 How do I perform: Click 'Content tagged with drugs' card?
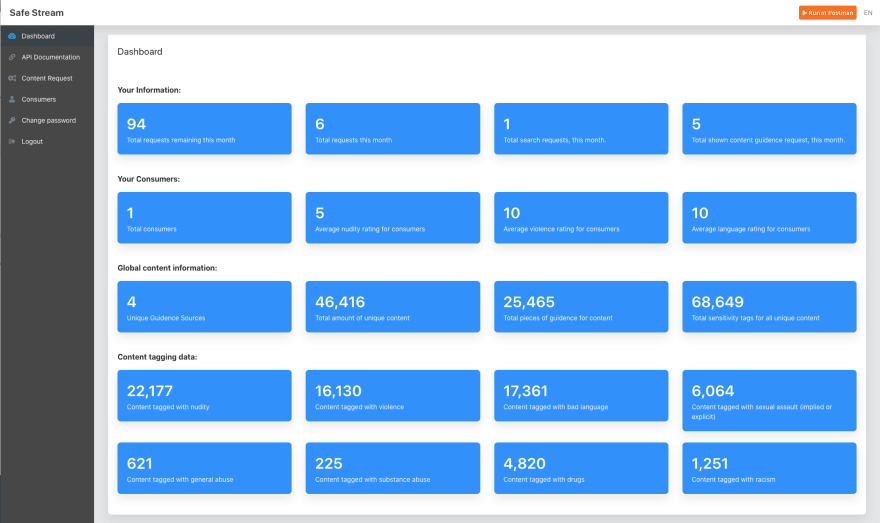pos(581,468)
